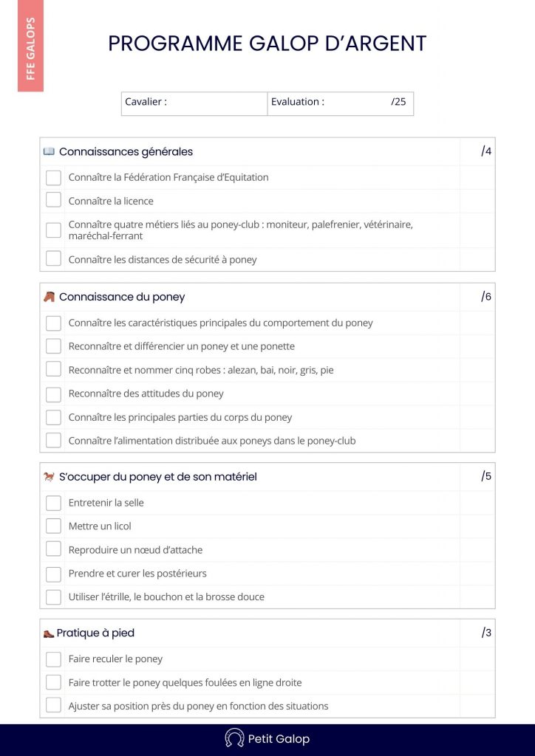Viewport: 535px width, 756px height.
Task: Click the book icon beside Connaissances générales
Action: [49, 151]
